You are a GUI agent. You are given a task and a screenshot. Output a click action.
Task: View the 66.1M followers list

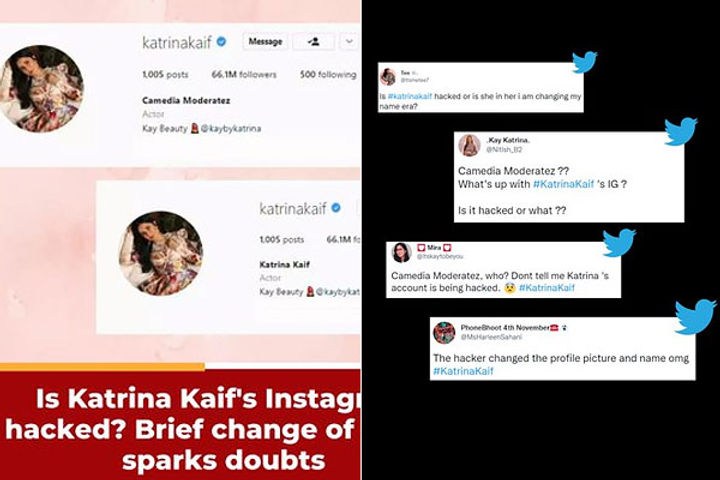[x=244, y=74]
